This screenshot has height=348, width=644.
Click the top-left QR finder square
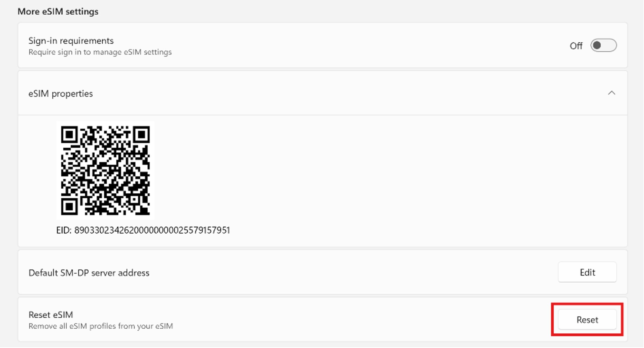pyautogui.click(x=69, y=135)
